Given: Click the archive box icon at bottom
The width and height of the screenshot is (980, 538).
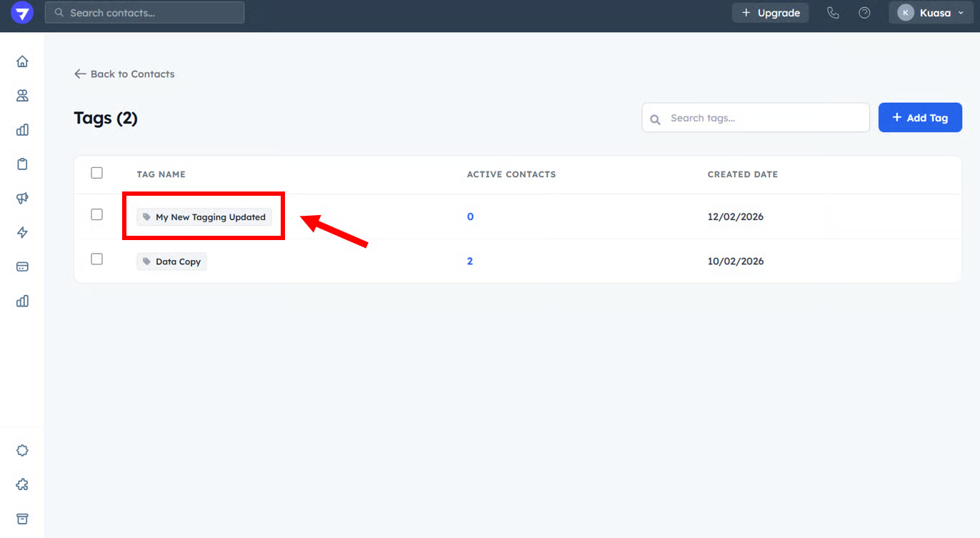Looking at the screenshot, I should click(x=22, y=519).
